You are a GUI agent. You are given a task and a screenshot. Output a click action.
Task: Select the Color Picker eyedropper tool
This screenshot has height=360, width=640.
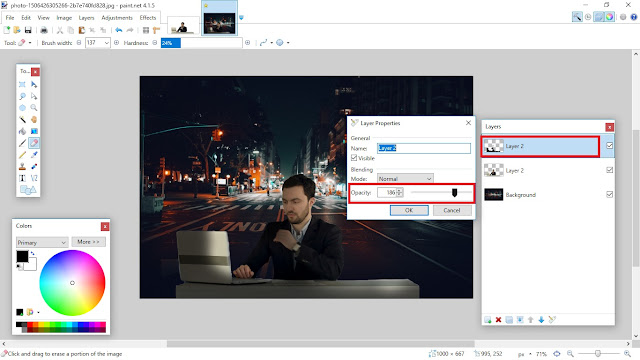(x=34, y=155)
